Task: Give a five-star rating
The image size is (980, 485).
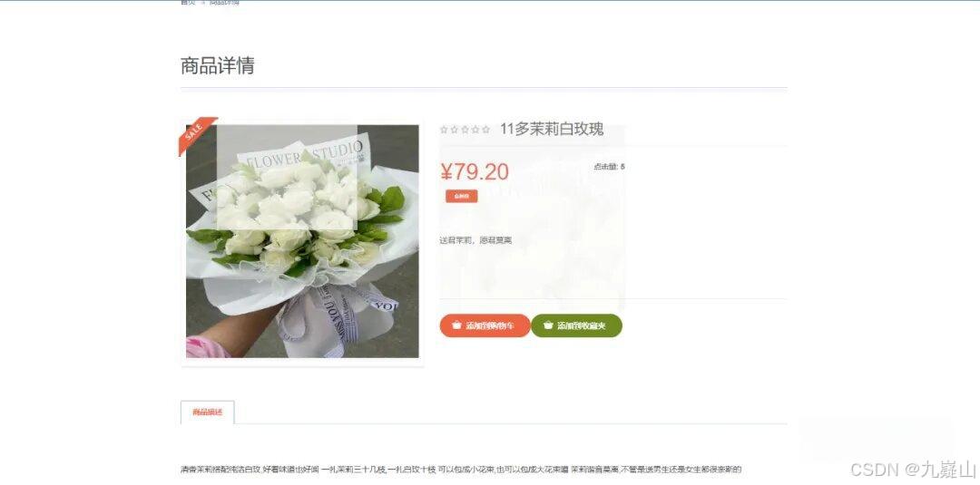Action: pos(486,130)
